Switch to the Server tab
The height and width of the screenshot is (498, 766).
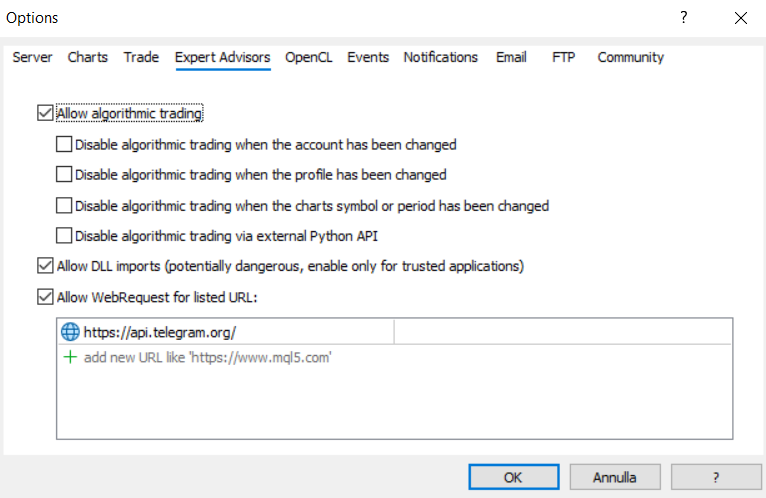[x=32, y=57]
